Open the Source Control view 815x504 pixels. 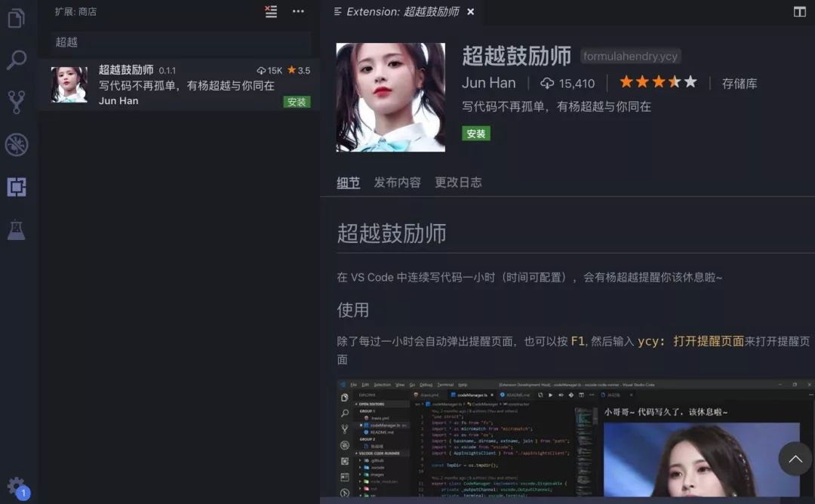(17, 102)
